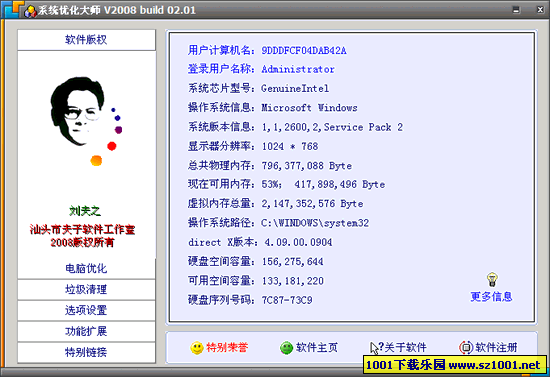Click the lightbulb icon above 更多信息
The width and height of the screenshot is (550, 377).
[x=492, y=280]
